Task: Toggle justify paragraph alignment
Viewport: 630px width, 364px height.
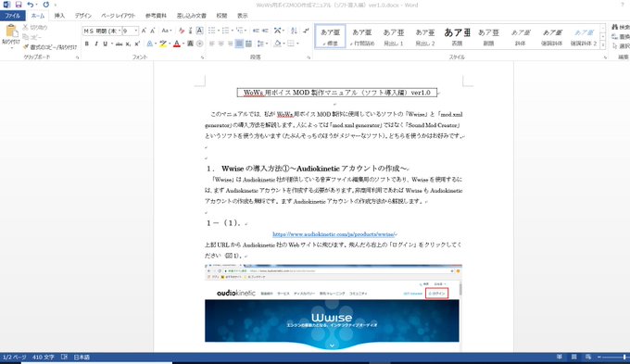Action: click(x=239, y=44)
